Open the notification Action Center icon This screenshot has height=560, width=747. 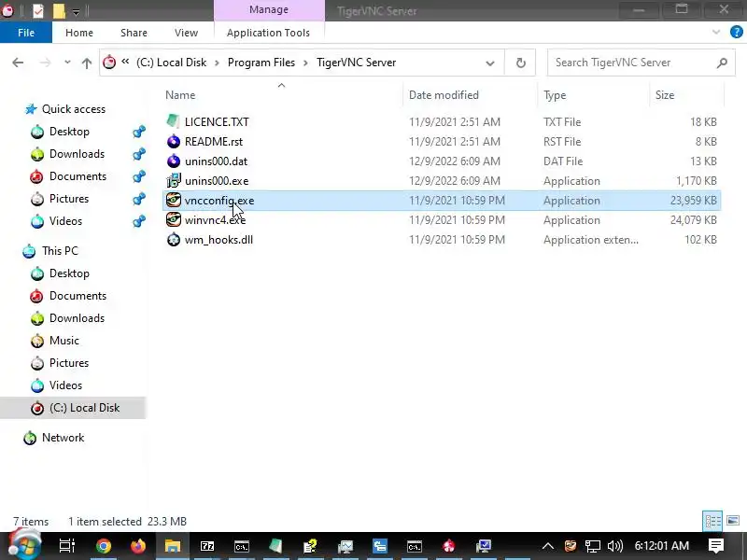pyautogui.click(x=715, y=546)
